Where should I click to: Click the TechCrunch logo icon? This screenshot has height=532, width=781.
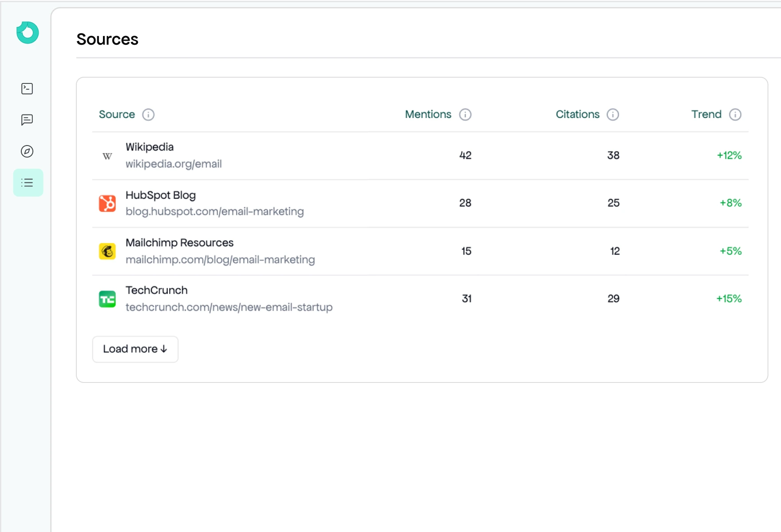[107, 299]
